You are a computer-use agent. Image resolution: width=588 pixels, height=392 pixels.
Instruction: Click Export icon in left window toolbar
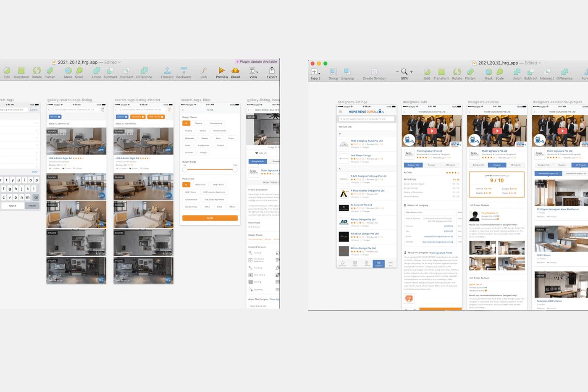tap(272, 70)
